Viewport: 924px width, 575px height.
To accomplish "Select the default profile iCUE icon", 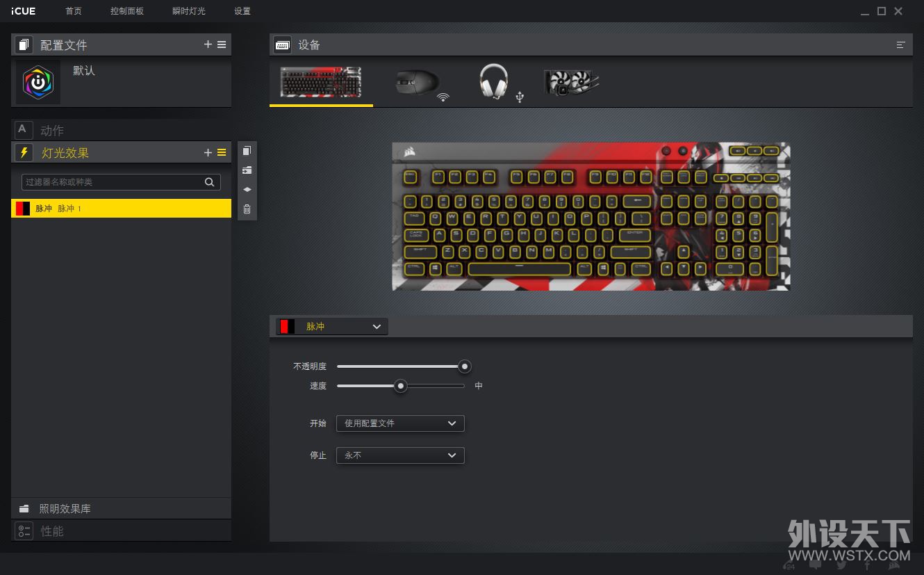I will pyautogui.click(x=38, y=83).
